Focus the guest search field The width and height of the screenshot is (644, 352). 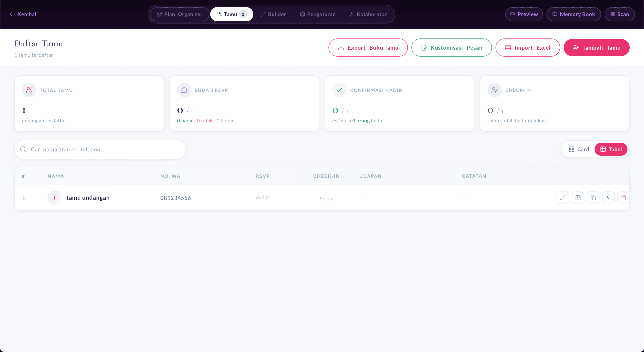[100, 149]
